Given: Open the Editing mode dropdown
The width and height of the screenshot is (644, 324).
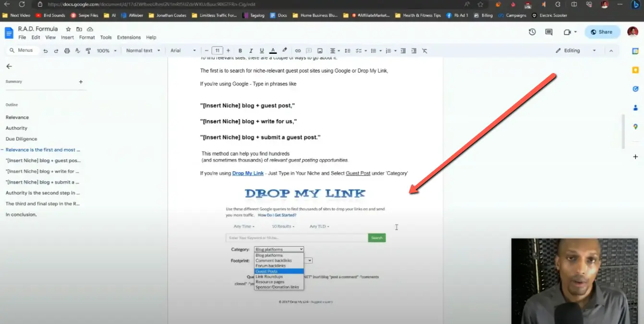Looking at the screenshot, I should coord(575,50).
